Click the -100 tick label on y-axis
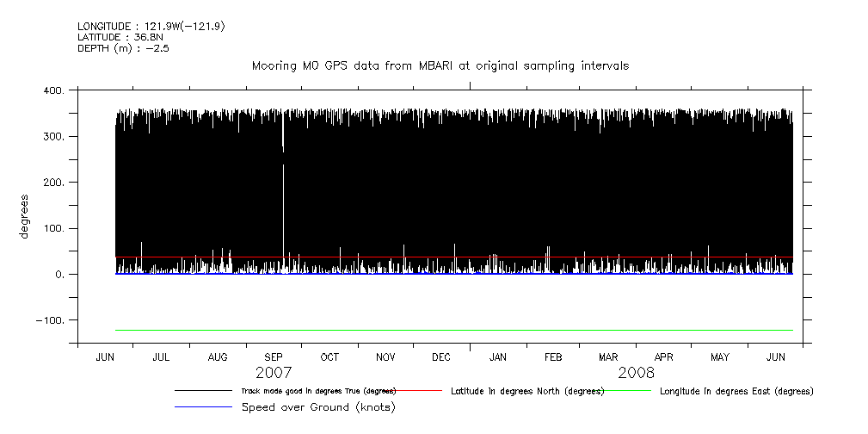The image size is (868, 434). 50,320
